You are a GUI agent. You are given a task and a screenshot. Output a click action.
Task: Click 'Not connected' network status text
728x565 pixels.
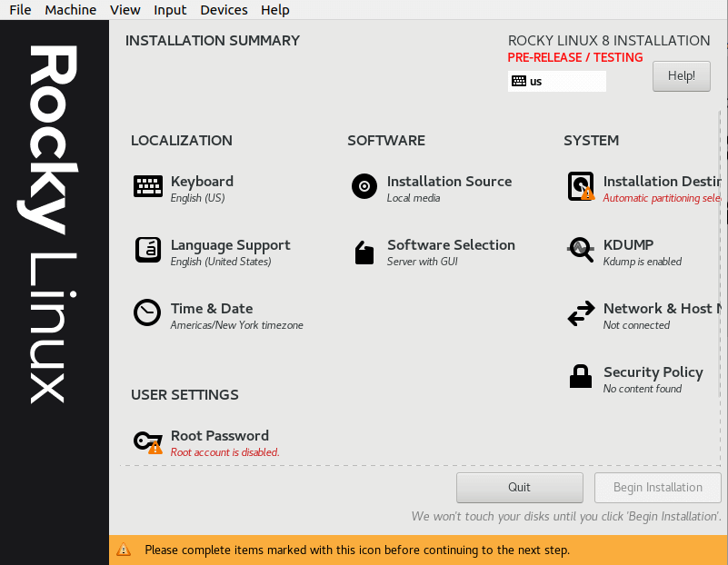636,325
